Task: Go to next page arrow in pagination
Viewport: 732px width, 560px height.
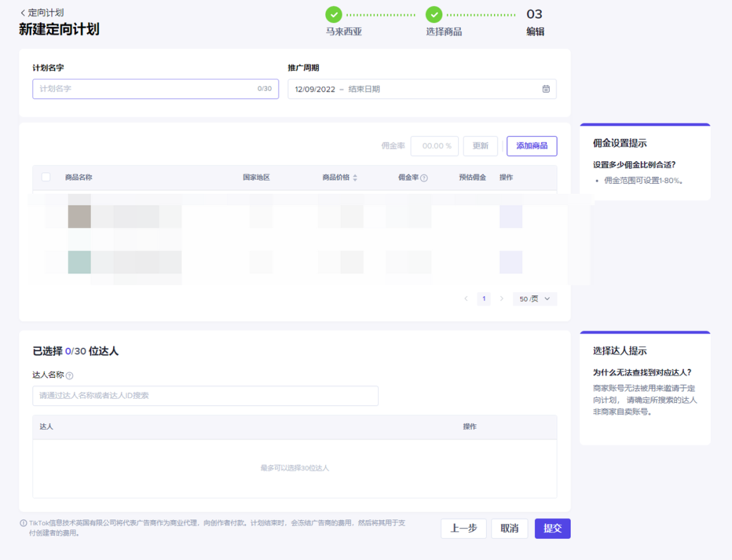Action: point(502,299)
